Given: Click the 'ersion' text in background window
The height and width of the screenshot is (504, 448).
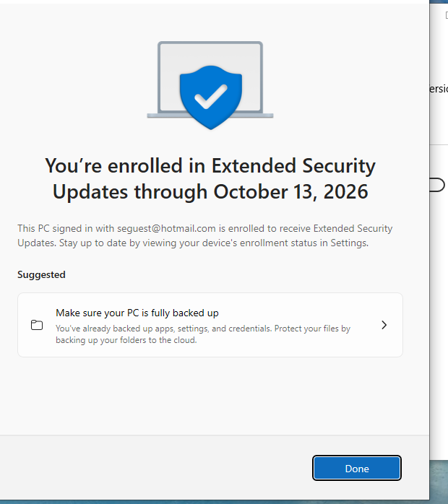Looking at the screenshot, I should coord(438,90).
